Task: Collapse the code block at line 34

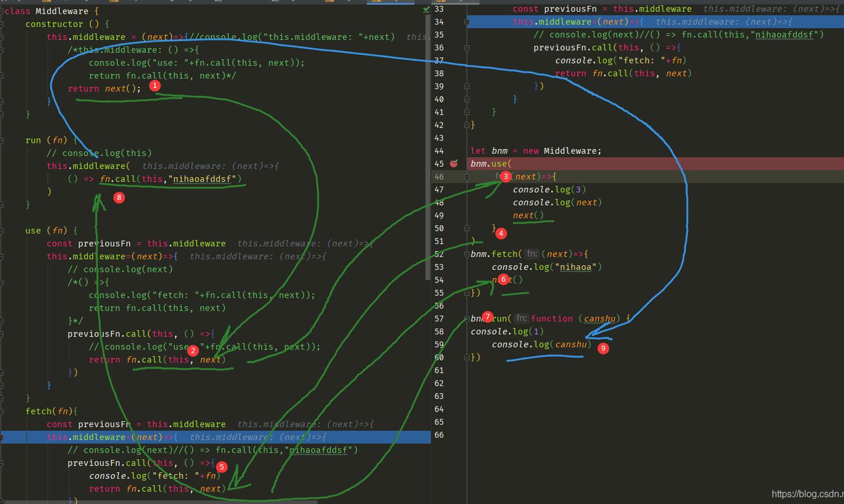Action: [x=467, y=22]
